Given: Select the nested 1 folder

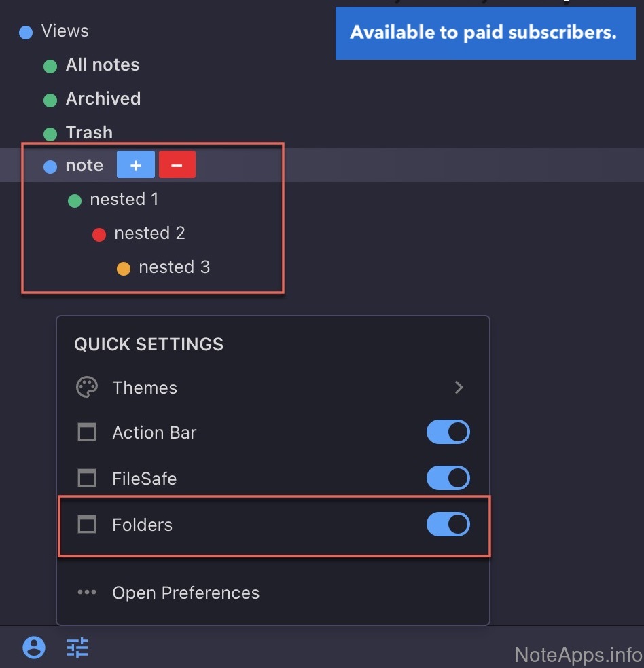Looking at the screenshot, I should tap(124, 200).
